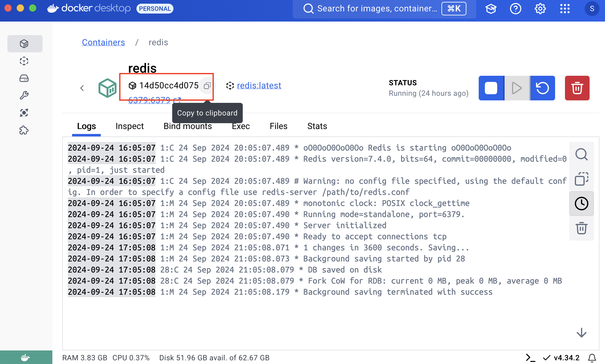Viewport: 605px width, 364px height.
Task: Search within the logs
Action: tap(581, 154)
